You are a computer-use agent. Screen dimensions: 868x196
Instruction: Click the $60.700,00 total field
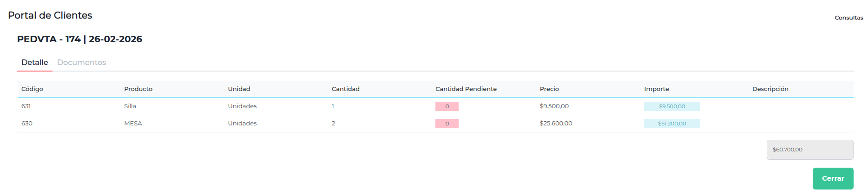809,150
